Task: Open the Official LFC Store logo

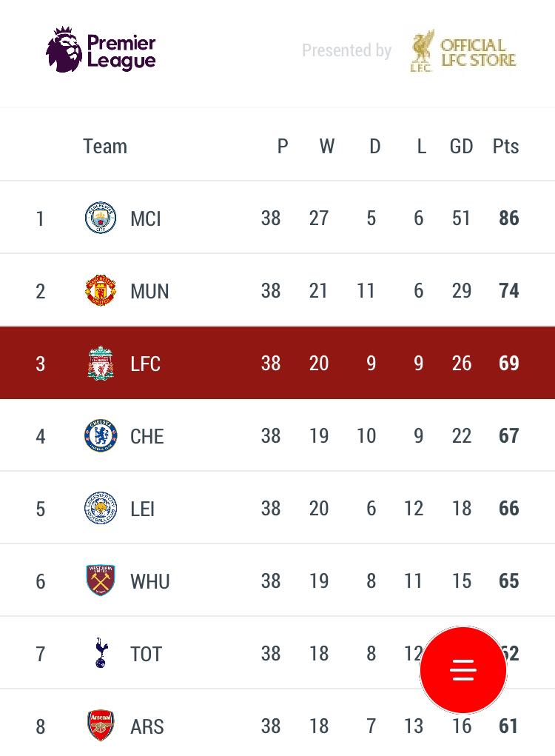Action: coord(463,50)
